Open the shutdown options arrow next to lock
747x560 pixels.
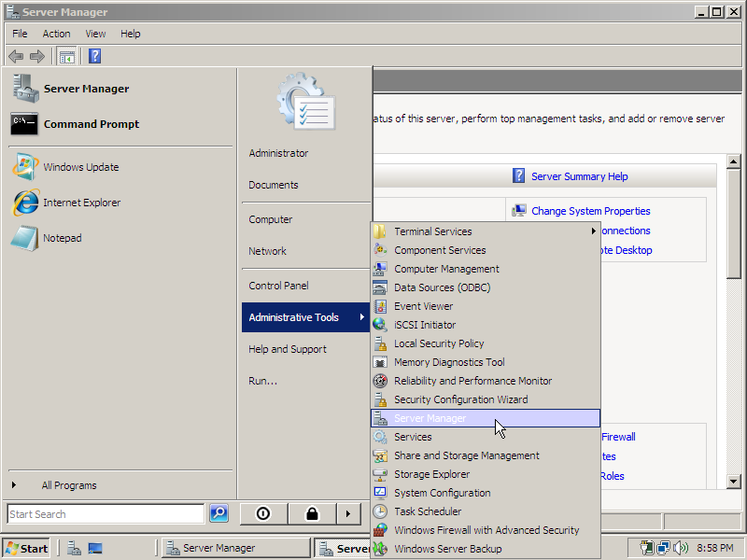[x=348, y=514]
